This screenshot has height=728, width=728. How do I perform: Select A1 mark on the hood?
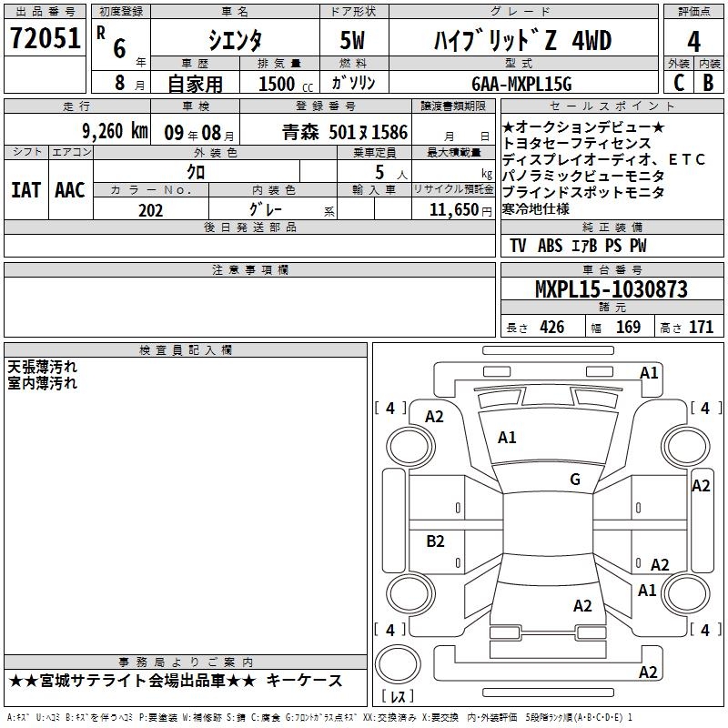pos(507,438)
